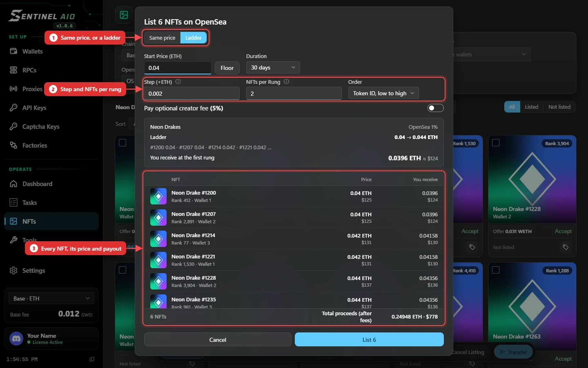Cancel the OpenSea listing dialog

218,339
